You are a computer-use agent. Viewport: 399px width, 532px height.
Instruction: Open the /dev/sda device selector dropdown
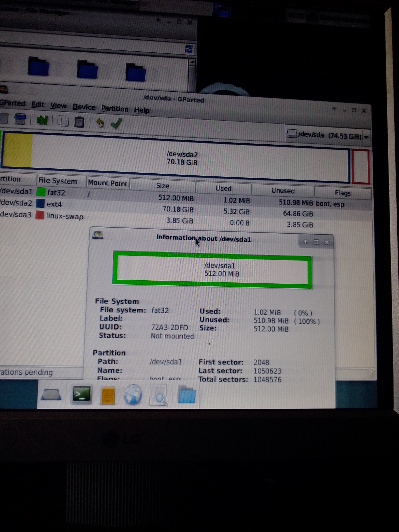pyautogui.click(x=328, y=136)
